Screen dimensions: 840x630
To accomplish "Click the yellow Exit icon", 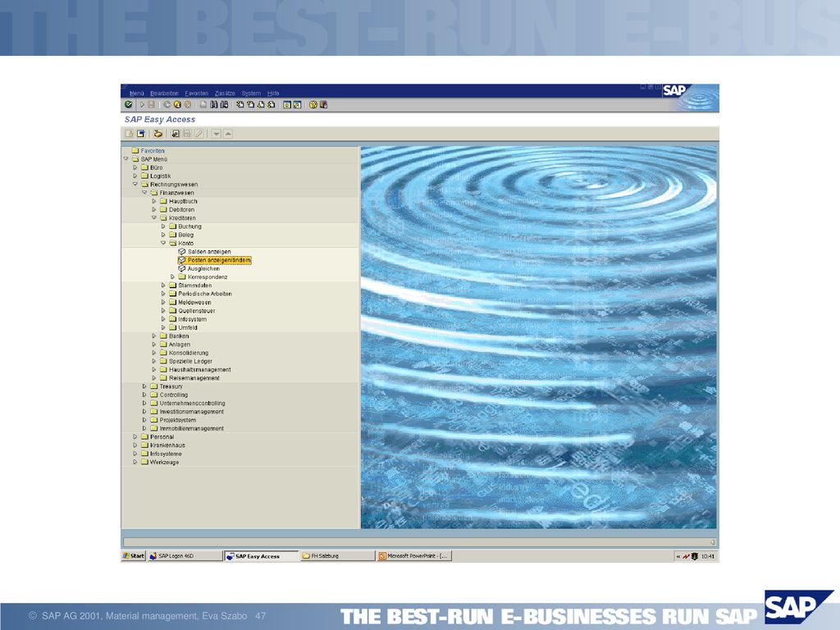I will coord(177,104).
